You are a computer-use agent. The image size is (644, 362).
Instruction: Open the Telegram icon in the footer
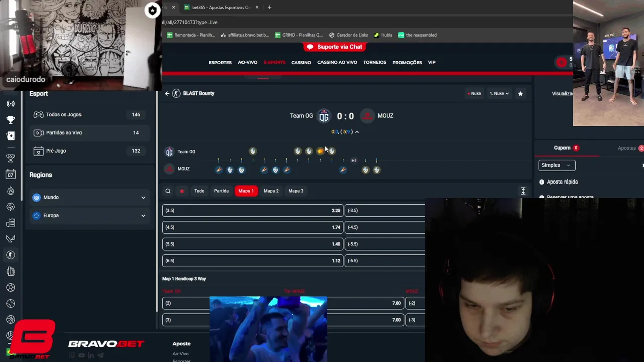[101, 355]
